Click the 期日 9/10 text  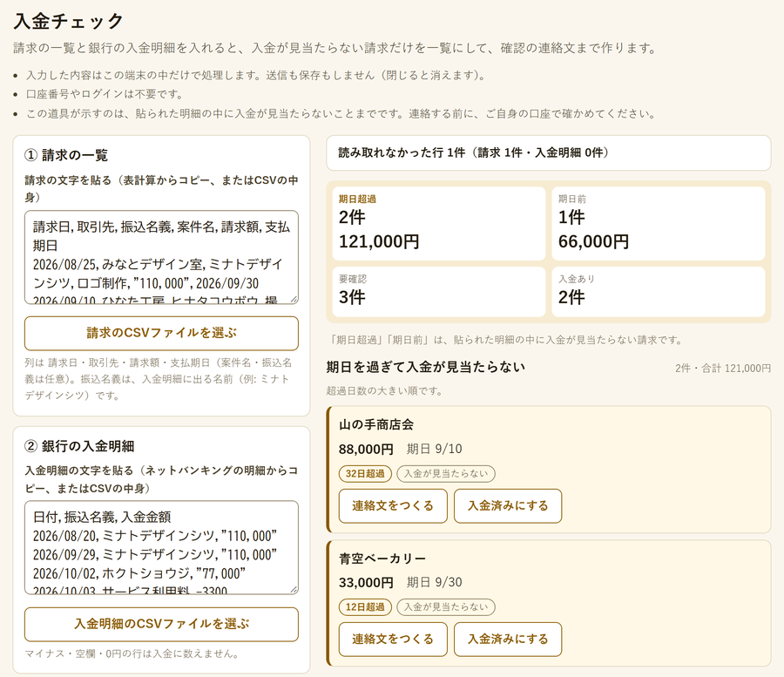coord(434,449)
